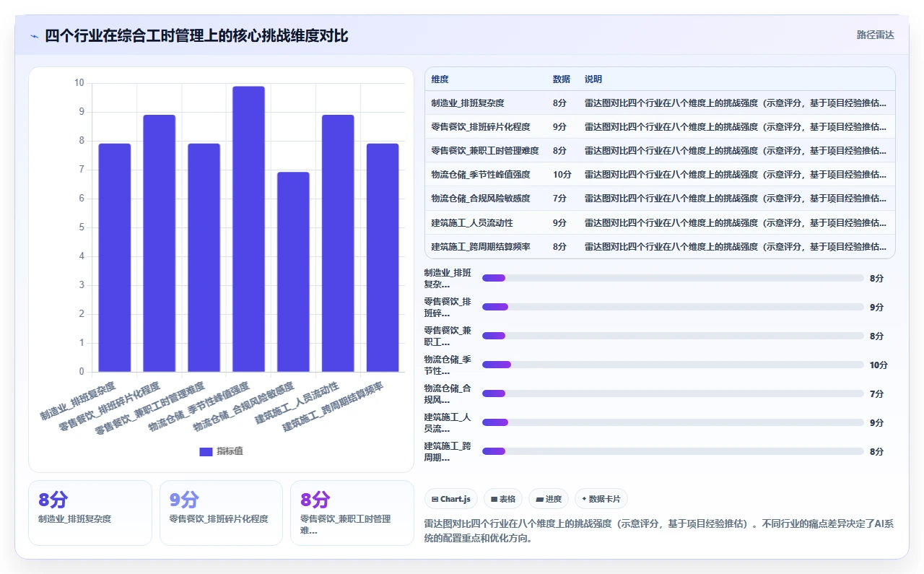This screenshot has height=574, width=924.
Task: Click the y-axis label 10
Action: [79, 83]
